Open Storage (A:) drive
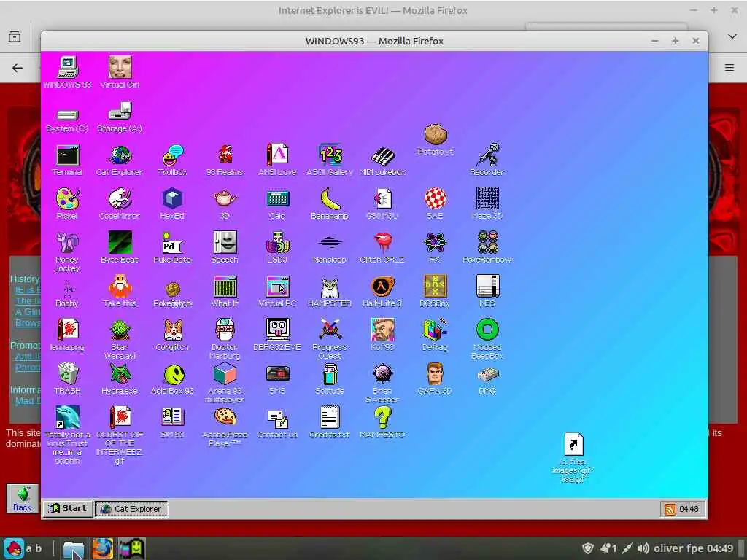Image resolution: width=747 pixels, height=560 pixels. tap(120, 112)
